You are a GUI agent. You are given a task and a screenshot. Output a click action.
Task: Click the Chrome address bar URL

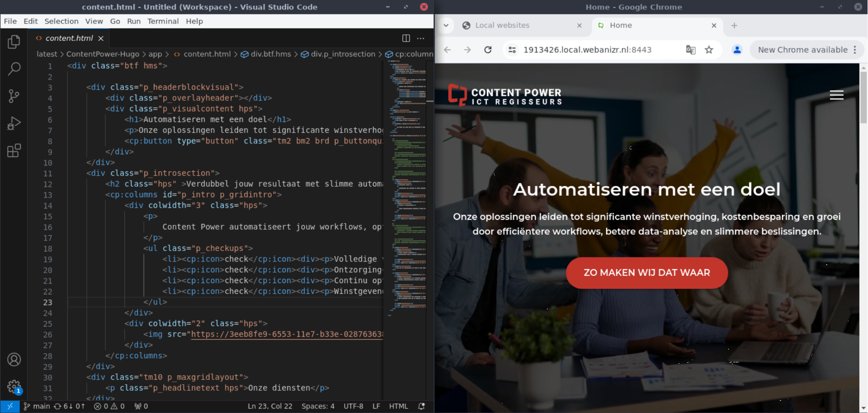pos(587,50)
